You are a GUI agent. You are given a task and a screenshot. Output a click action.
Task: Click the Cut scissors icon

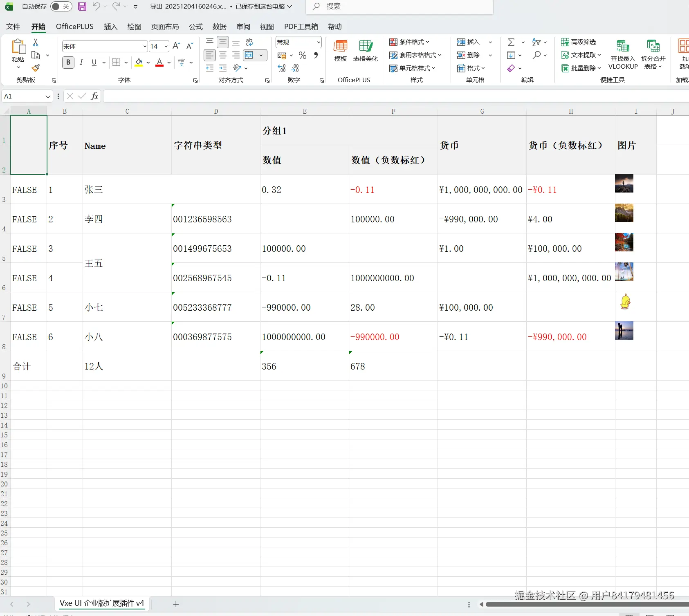pyautogui.click(x=36, y=43)
